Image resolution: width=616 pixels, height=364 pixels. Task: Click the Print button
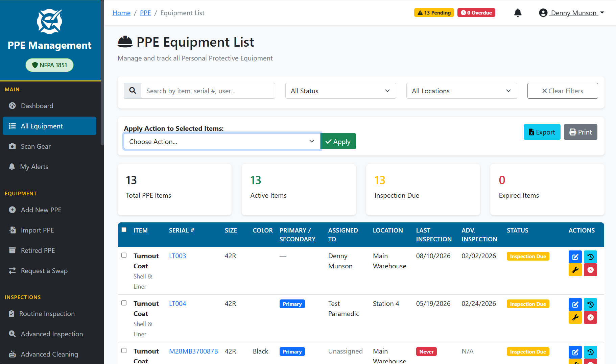581,132
